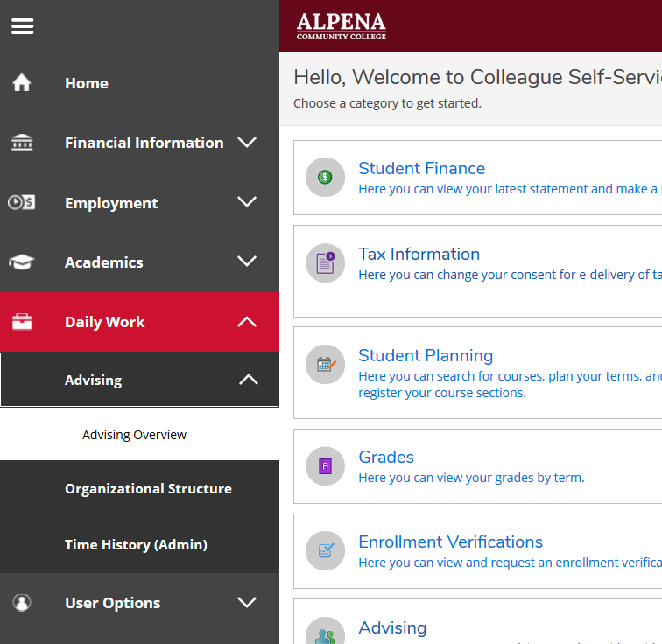Open Advising Overview

(x=134, y=435)
